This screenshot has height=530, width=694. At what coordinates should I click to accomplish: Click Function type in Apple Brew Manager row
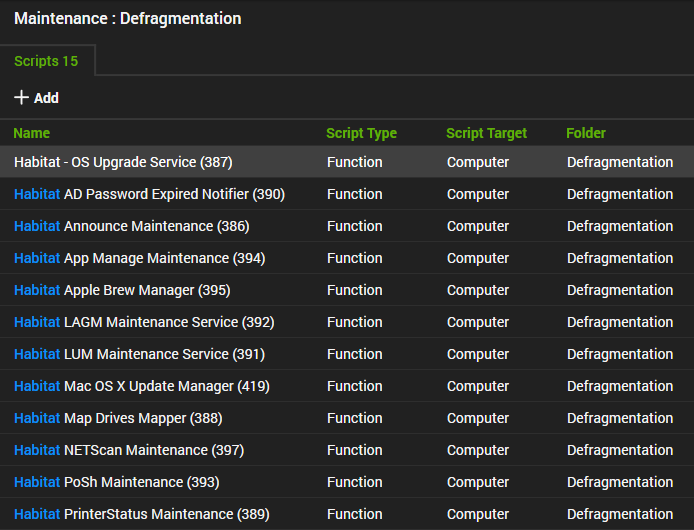coord(354,290)
